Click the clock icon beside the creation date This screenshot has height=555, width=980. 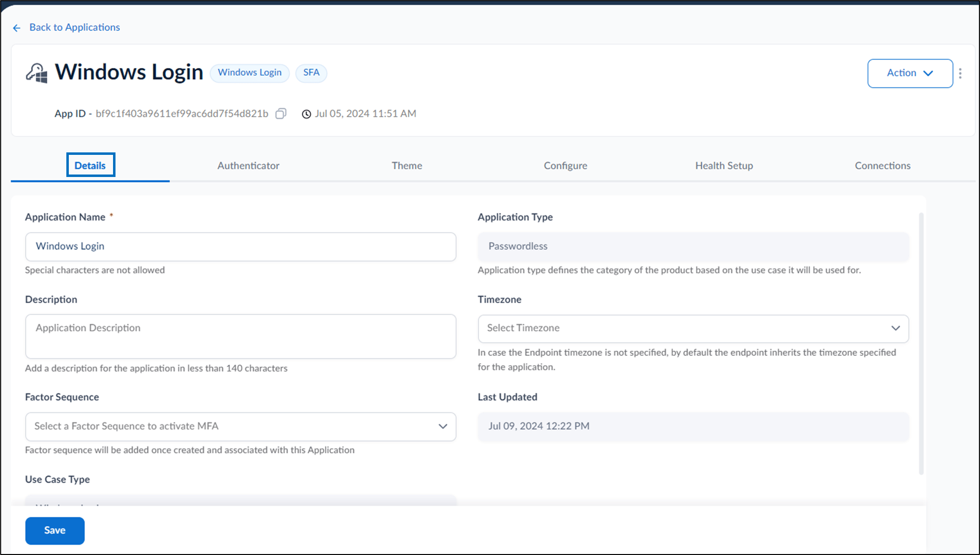pyautogui.click(x=306, y=114)
